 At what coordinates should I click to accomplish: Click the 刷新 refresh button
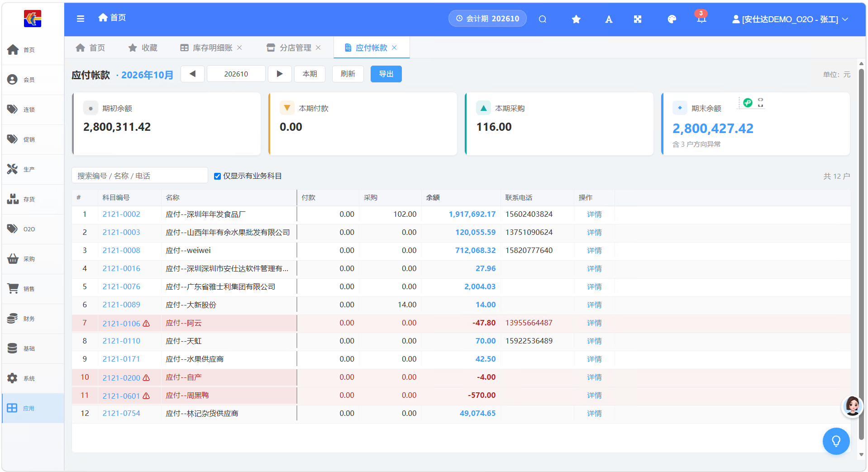[348, 74]
